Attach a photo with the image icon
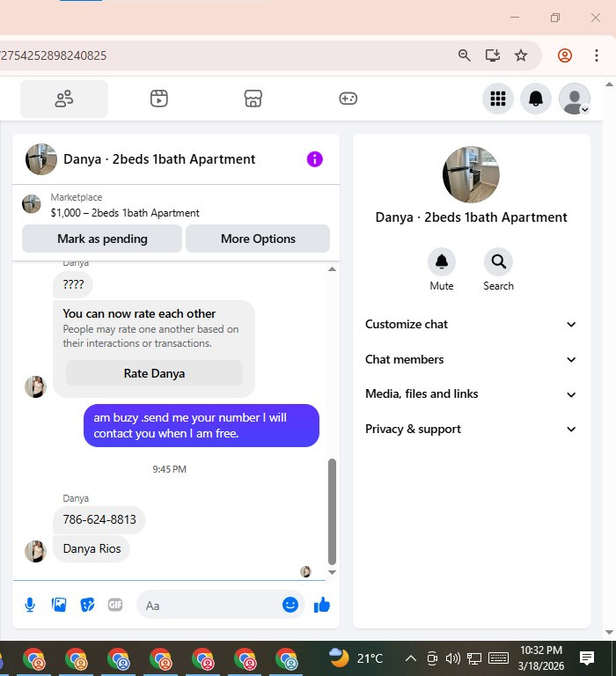616x676 pixels. coord(59,605)
